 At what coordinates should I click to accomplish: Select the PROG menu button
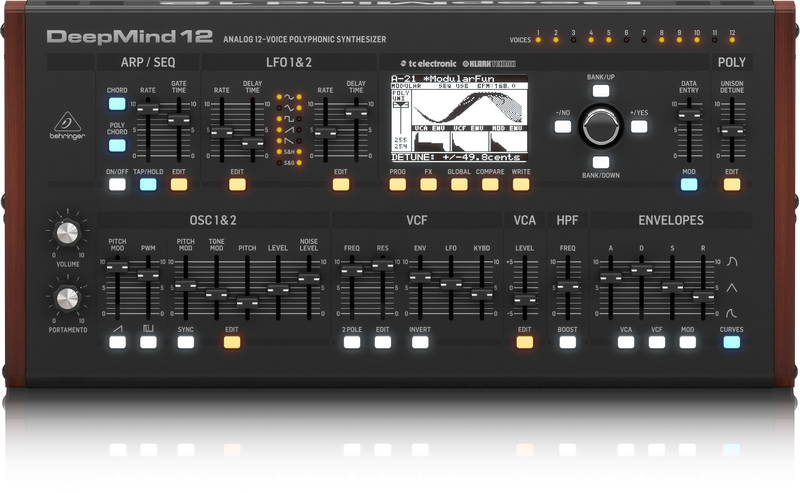click(397, 184)
